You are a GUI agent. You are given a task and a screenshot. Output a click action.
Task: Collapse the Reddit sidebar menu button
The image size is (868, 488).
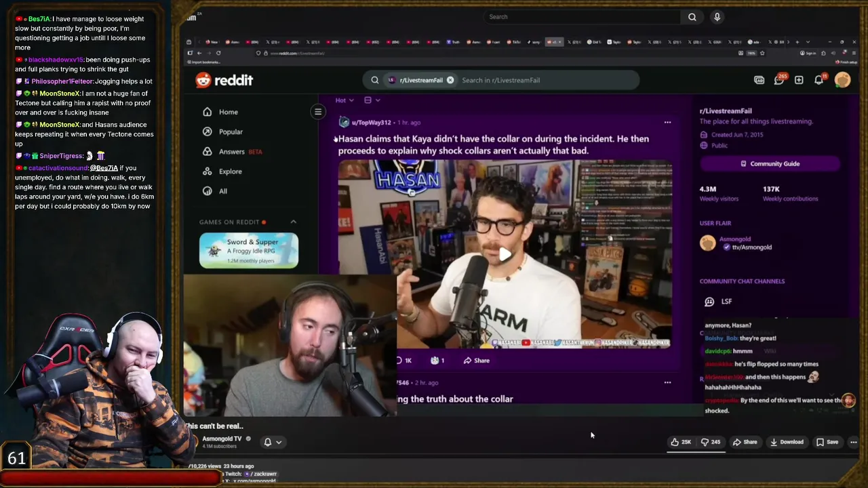coord(317,112)
